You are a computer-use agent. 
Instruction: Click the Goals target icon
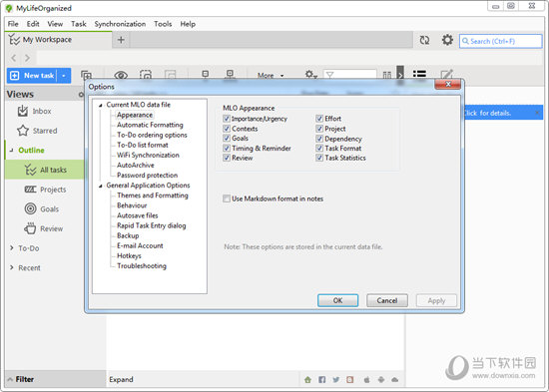[31, 208]
